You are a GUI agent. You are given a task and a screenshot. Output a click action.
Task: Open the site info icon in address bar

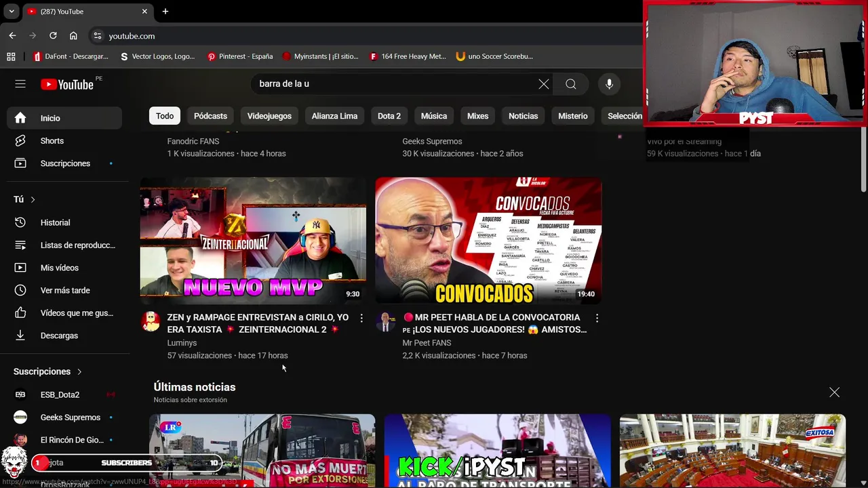point(97,36)
